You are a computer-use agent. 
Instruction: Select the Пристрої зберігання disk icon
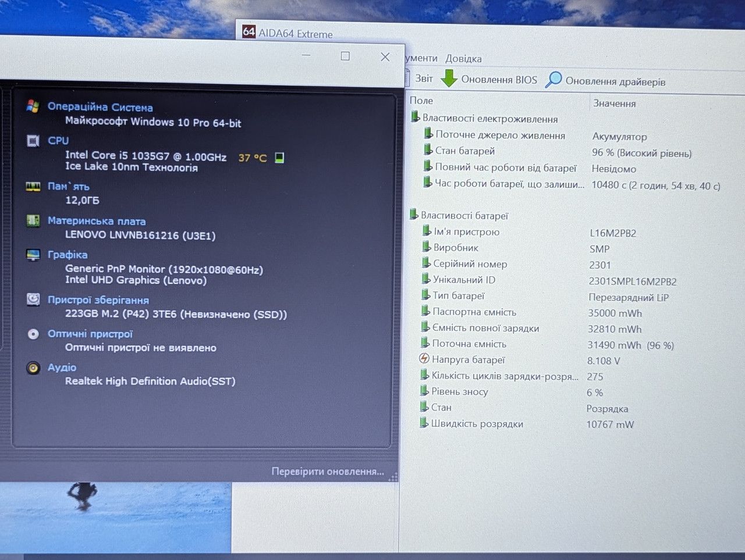point(33,299)
